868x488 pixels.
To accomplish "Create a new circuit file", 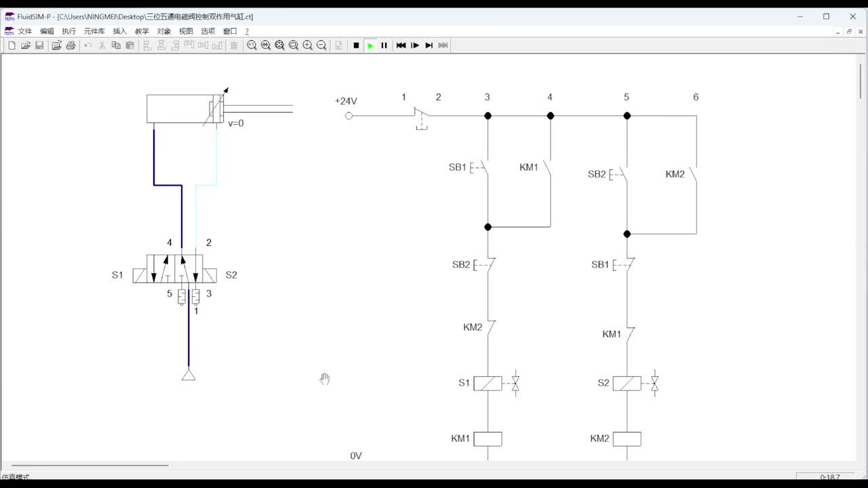I will tap(12, 45).
